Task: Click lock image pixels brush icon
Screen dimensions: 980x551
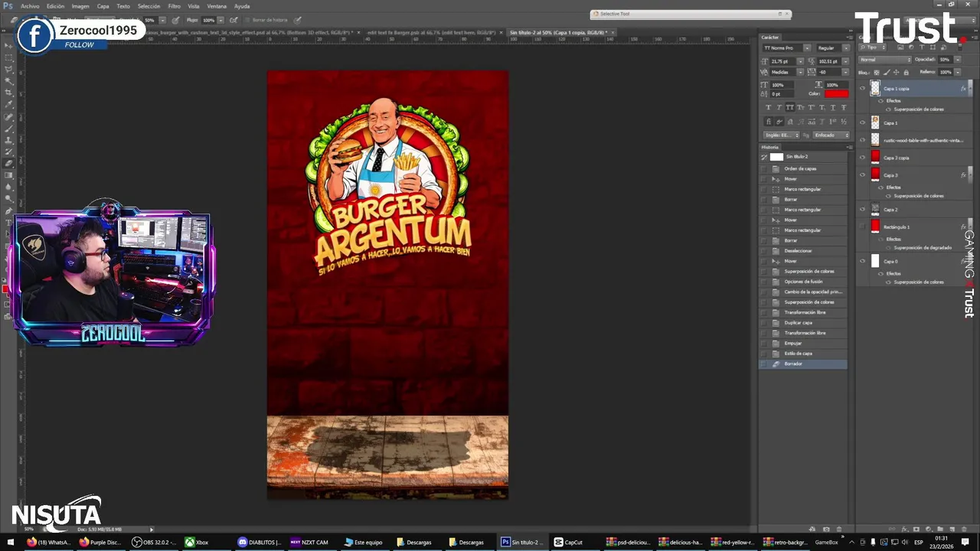Action: (x=887, y=72)
